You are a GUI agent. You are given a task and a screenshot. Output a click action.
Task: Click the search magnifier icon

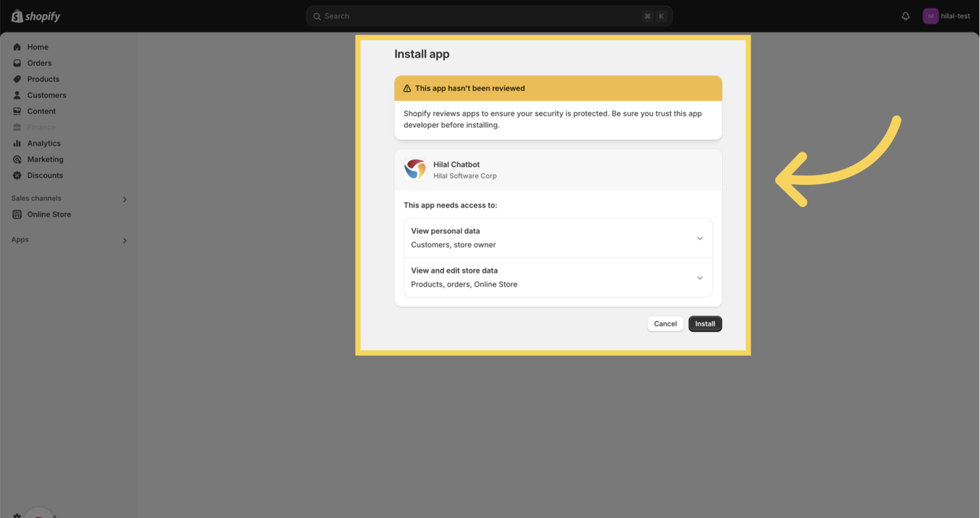pos(317,16)
